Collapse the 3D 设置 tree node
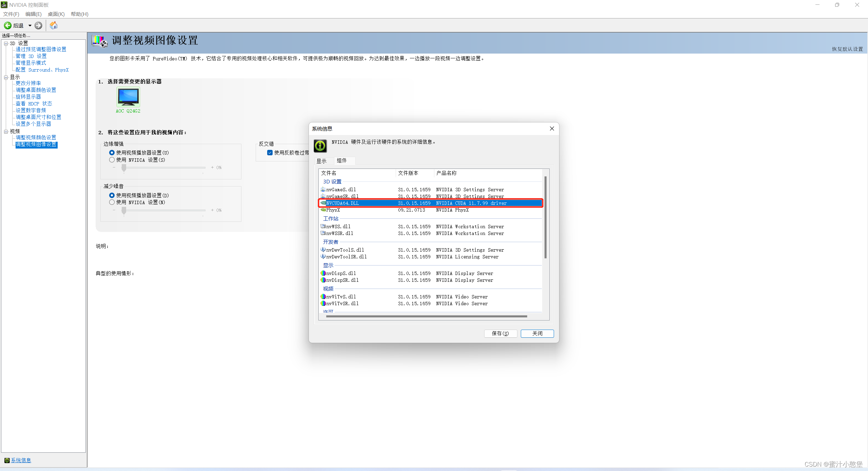868x471 pixels. click(6, 43)
